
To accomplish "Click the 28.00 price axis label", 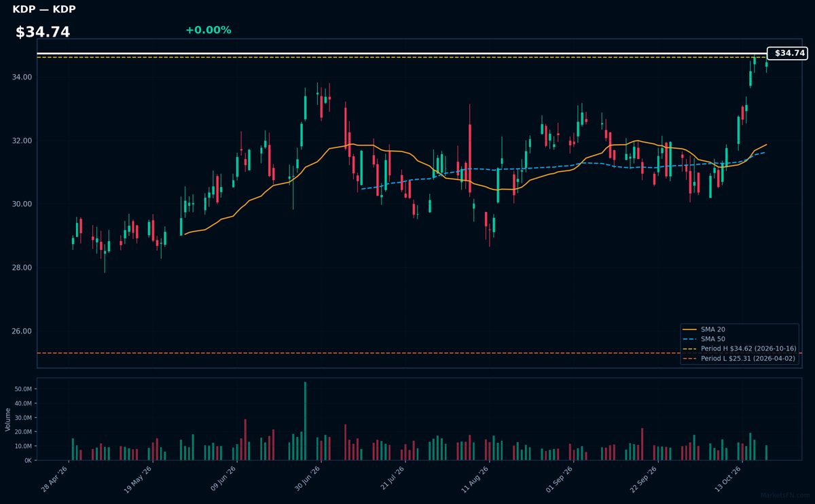I will pos(23,268).
